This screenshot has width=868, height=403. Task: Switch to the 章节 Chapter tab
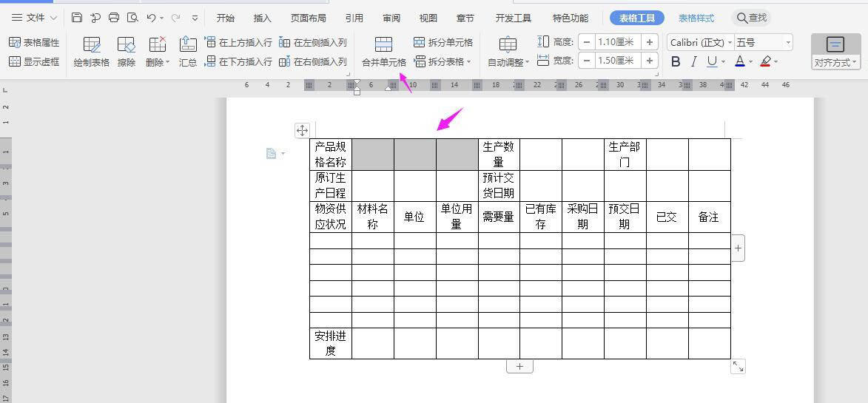[465, 18]
